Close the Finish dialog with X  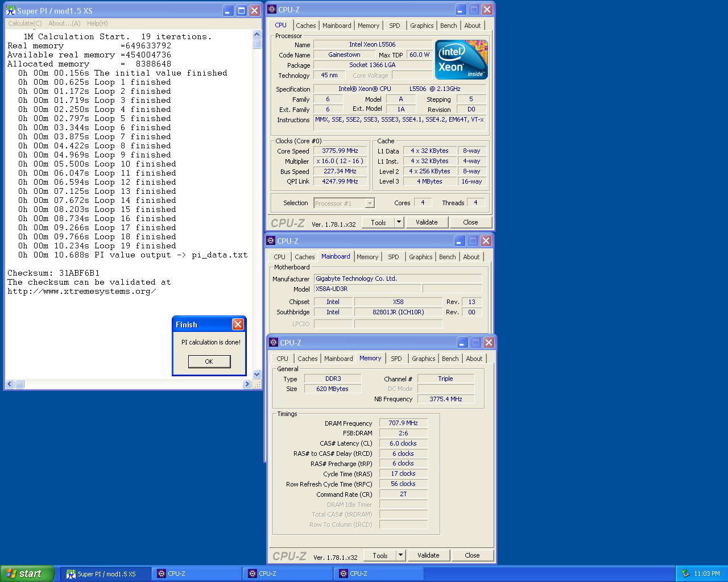[238, 324]
